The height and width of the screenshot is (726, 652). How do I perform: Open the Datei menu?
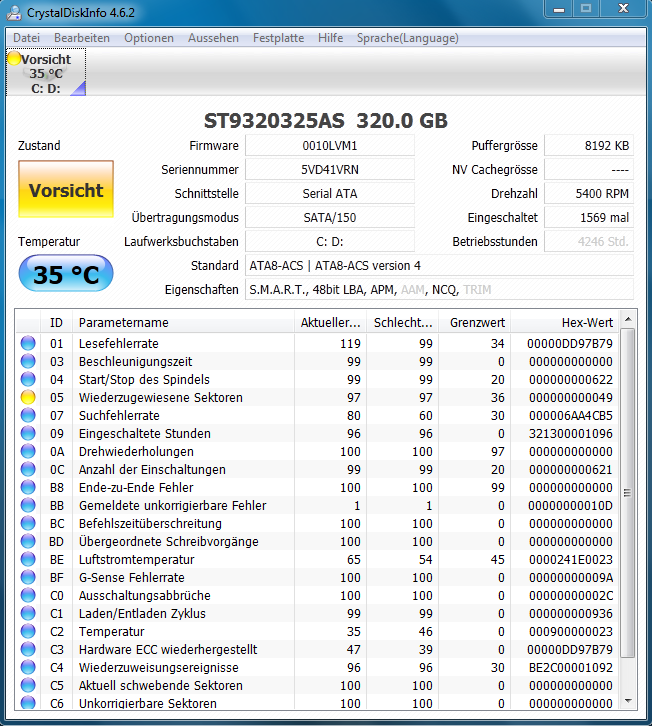tap(26, 38)
